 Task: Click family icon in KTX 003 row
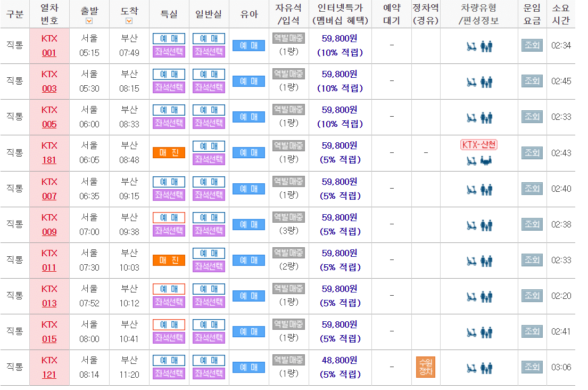[486, 82]
